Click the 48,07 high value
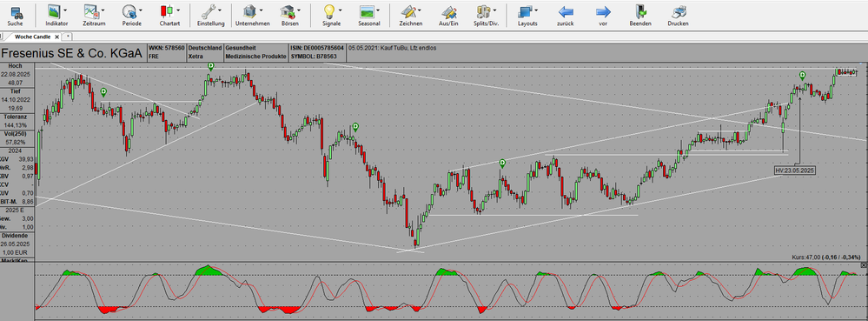 [16, 82]
